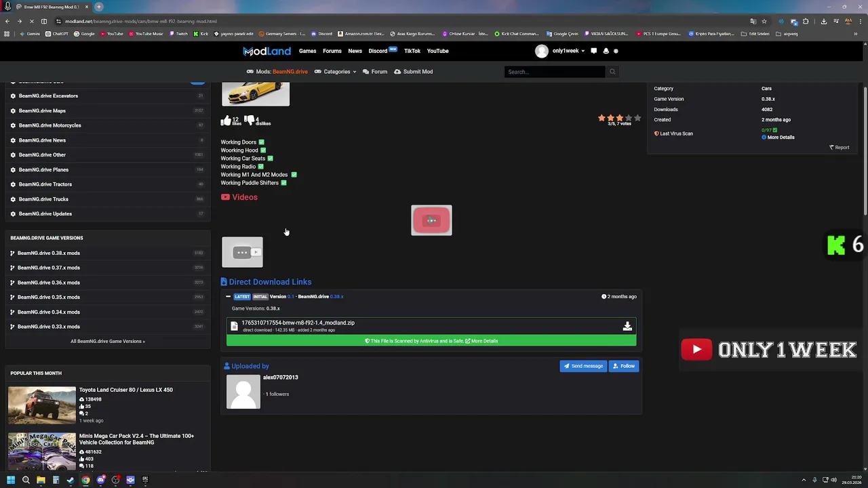Open the browser downloads icon
The width and height of the screenshot is (868, 488).
coord(824,21)
